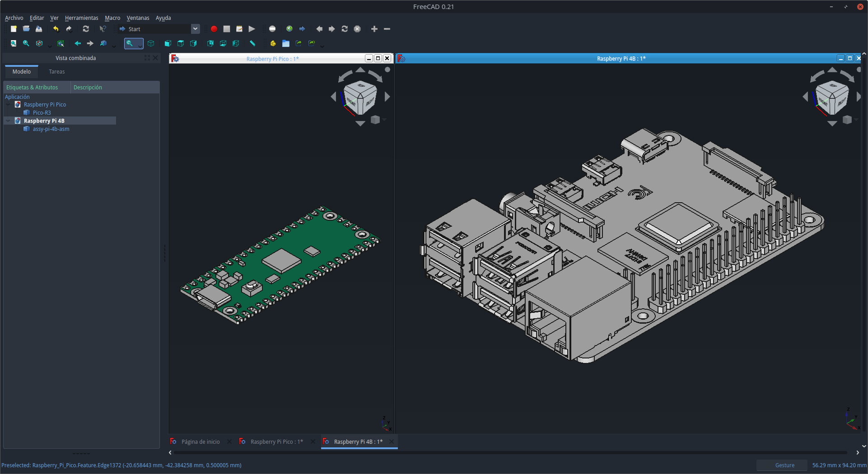Go to previous web page with back arrow
Screen dimensions: 868x474
point(319,29)
